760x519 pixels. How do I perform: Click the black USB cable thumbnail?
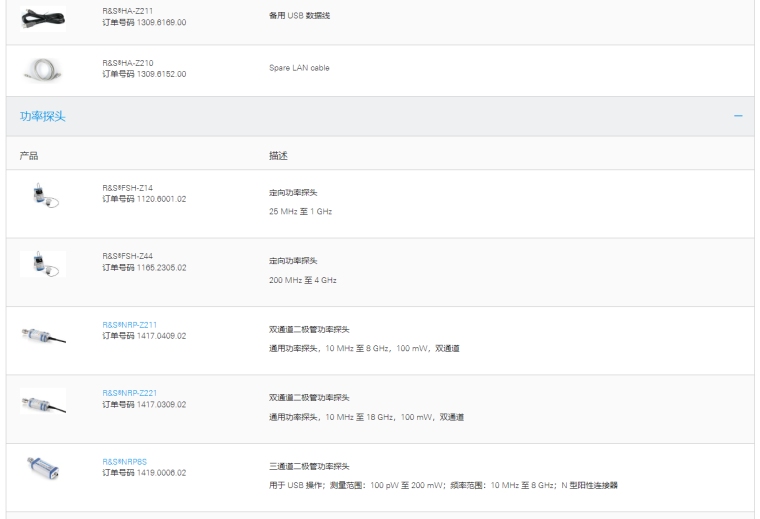(x=42, y=16)
